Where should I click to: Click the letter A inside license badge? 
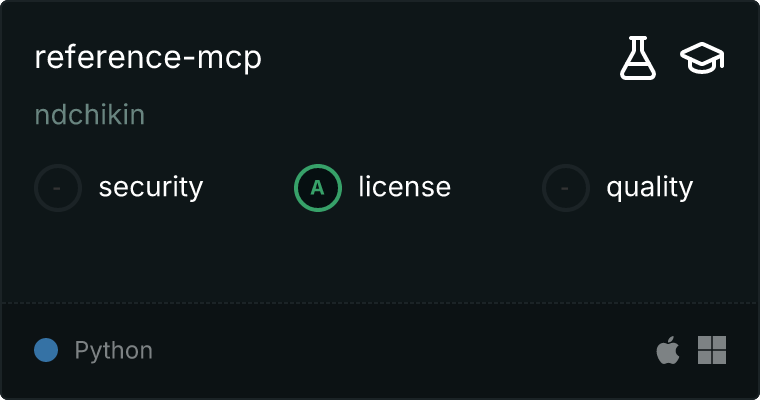point(317,188)
